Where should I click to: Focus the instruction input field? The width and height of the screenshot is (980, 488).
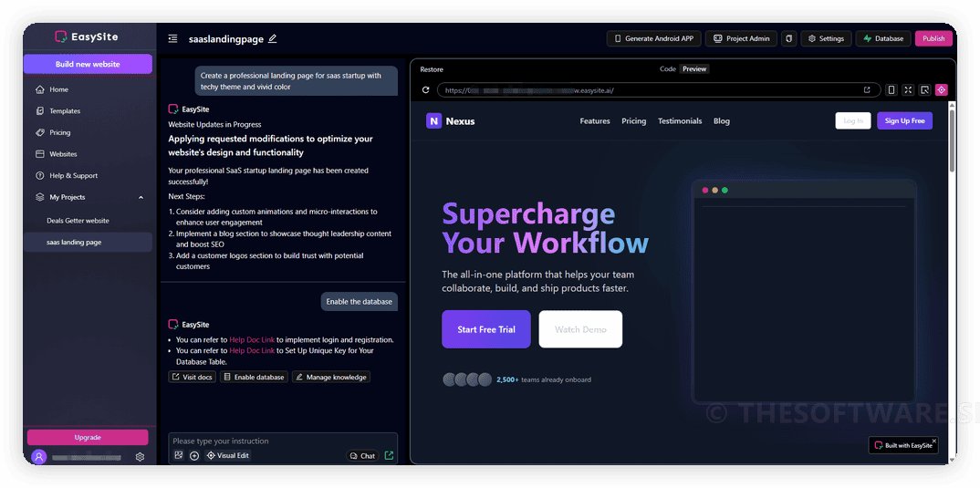tap(283, 441)
